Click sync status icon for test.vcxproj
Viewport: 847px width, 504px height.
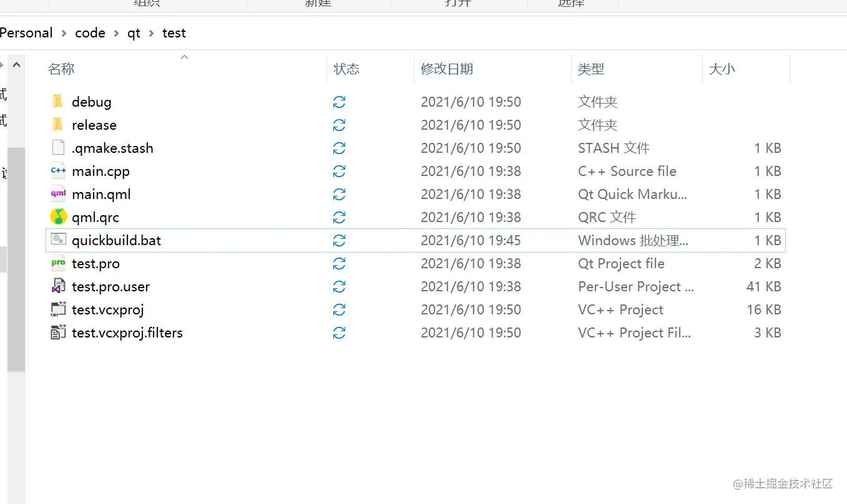(x=339, y=309)
